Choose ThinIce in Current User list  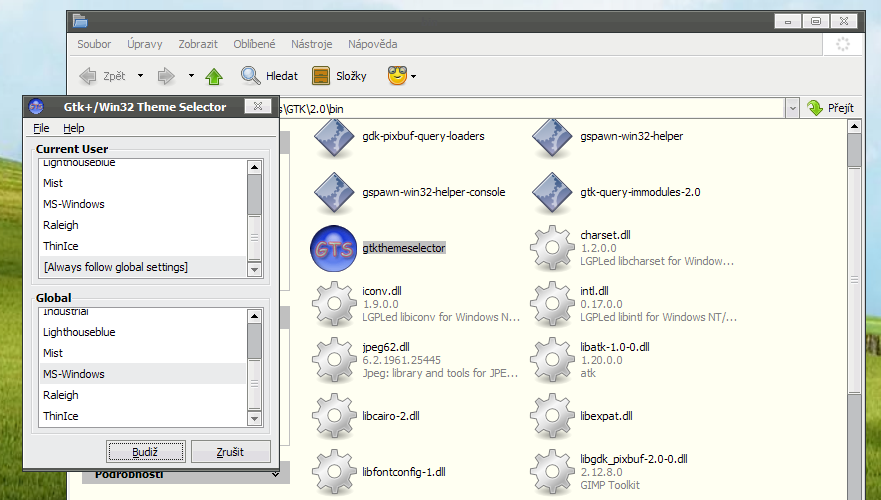click(x=143, y=246)
